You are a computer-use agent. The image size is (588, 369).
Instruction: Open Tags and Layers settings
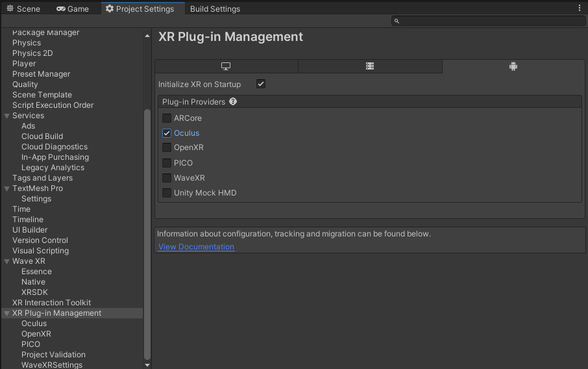point(42,178)
